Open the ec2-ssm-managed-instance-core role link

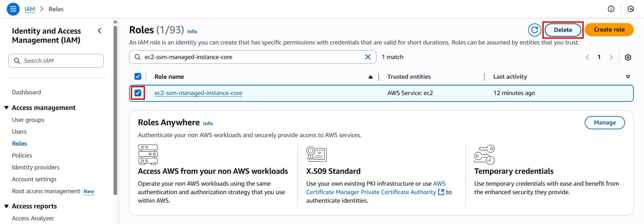[198, 93]
